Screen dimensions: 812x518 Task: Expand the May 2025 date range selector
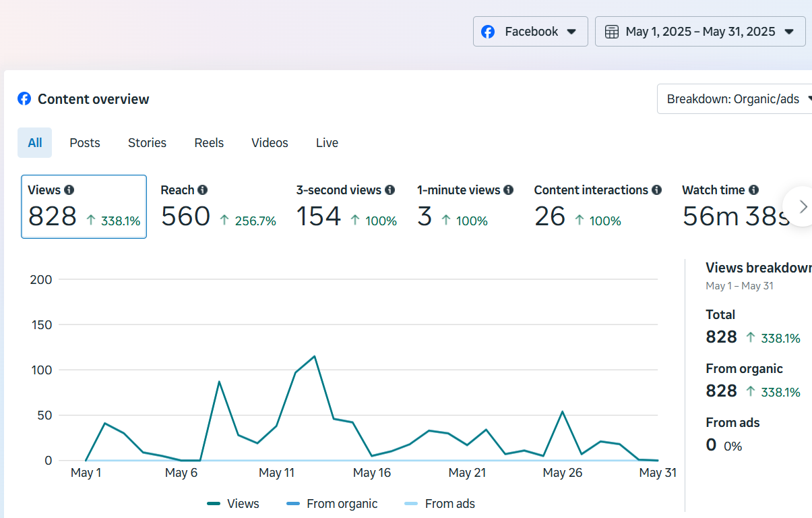pyautogui.click(x=700, y=32)
